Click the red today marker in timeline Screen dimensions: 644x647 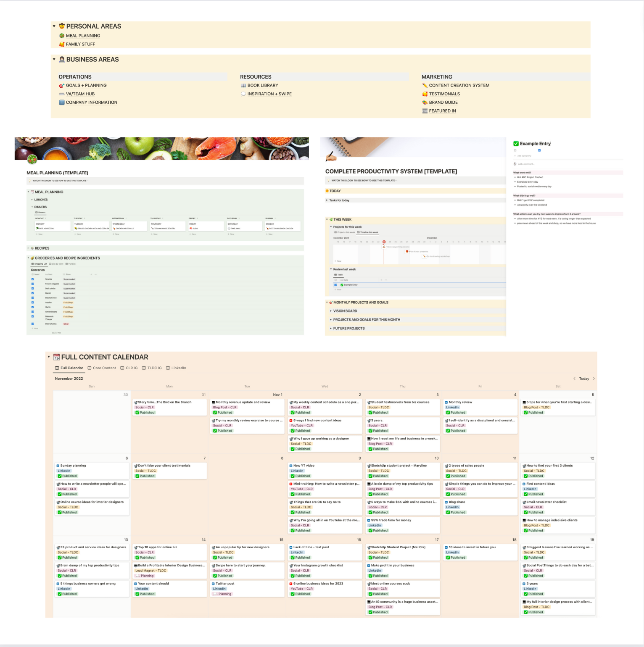384,242
